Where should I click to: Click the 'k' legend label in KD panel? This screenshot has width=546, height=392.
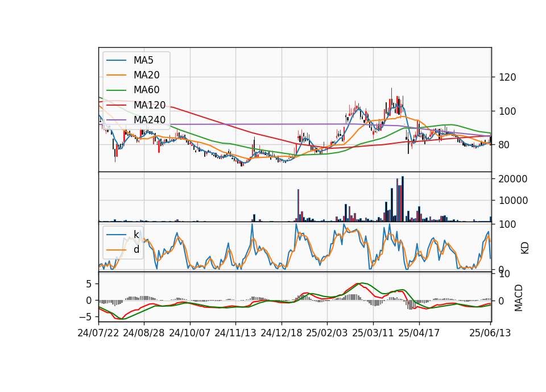point(136,235)
